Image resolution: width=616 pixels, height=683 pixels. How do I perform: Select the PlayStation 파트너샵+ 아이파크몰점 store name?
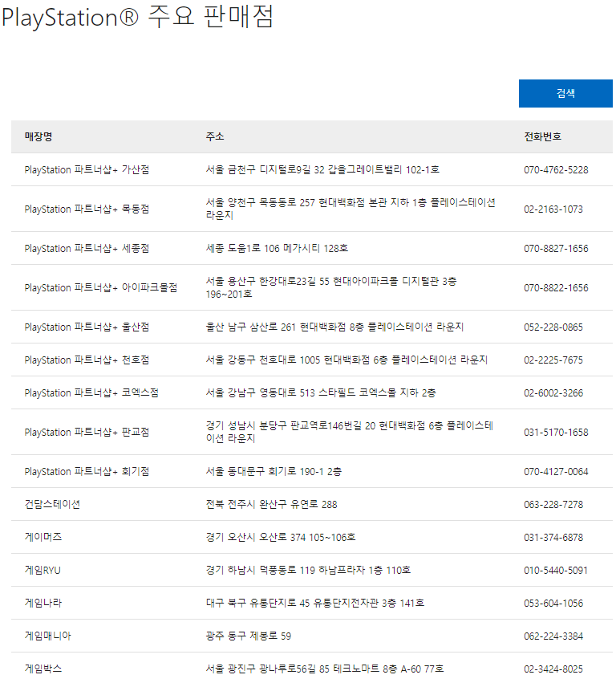pos(100,288)
